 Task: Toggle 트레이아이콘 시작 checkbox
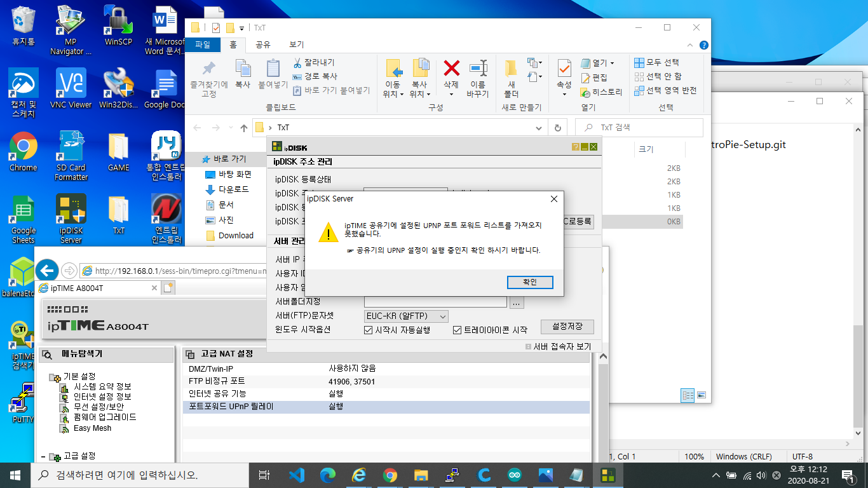tap(457, 330)
